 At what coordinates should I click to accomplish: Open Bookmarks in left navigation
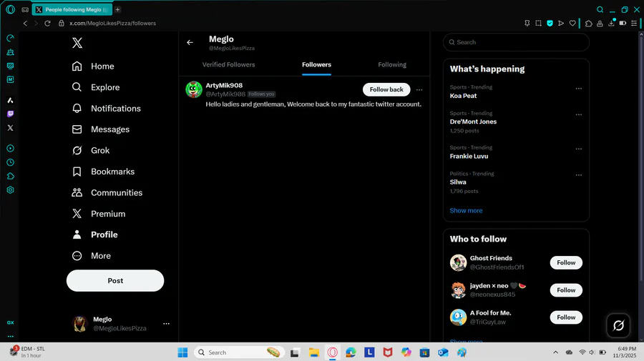(x=103, y=172)
